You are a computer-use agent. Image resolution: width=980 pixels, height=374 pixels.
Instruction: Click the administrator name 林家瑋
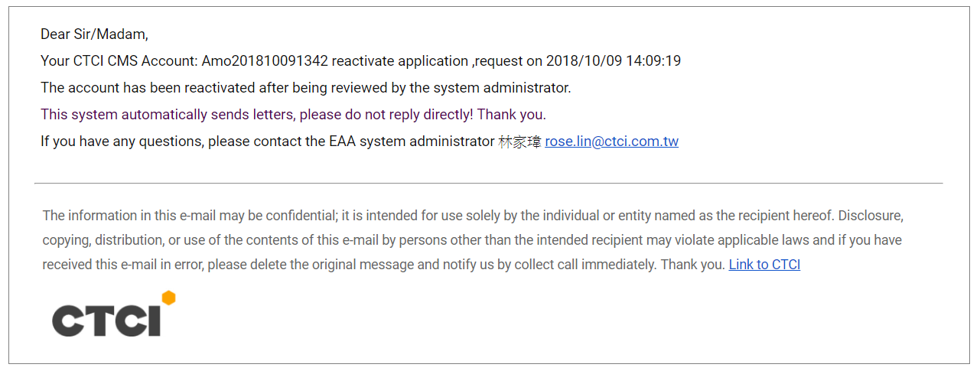point(519,141)
